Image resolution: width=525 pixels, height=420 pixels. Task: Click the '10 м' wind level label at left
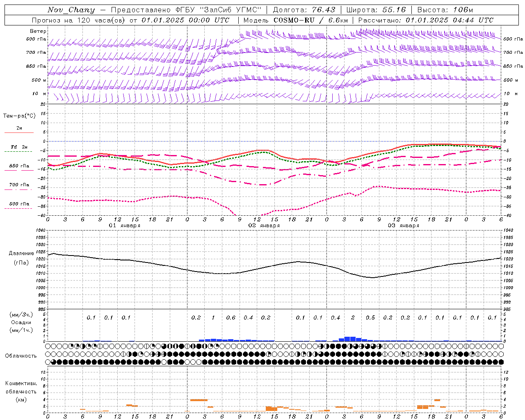tap(39, 94)
